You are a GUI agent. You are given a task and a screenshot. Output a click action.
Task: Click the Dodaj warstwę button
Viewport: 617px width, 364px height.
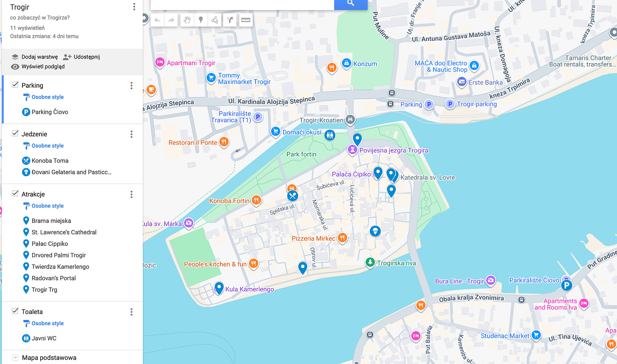tap(35, 57)
